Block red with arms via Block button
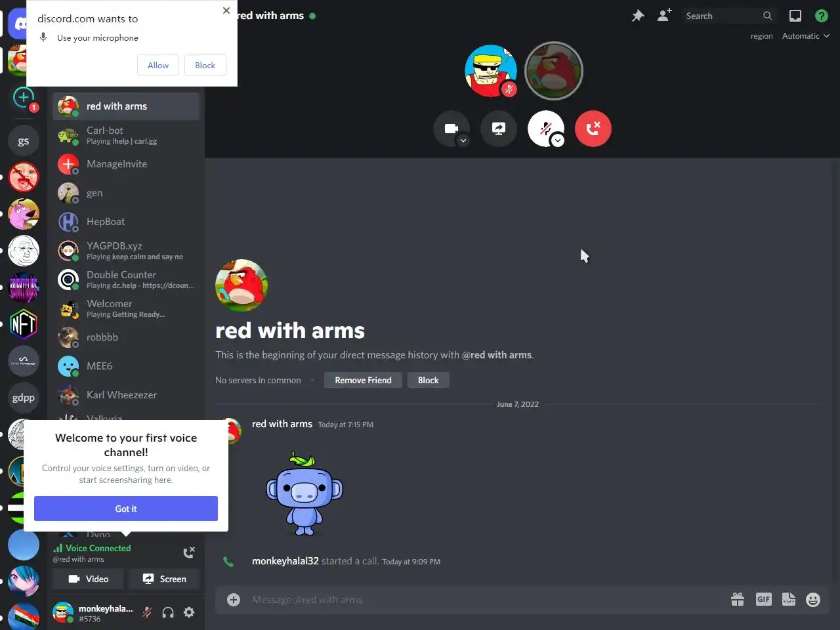Viewport: 840px width, 630px height. tap(429, 380)
